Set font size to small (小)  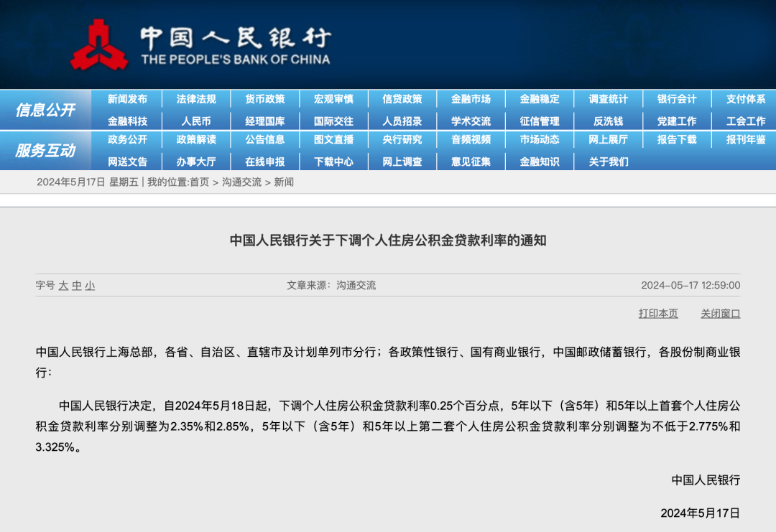(x=90, y=286)
